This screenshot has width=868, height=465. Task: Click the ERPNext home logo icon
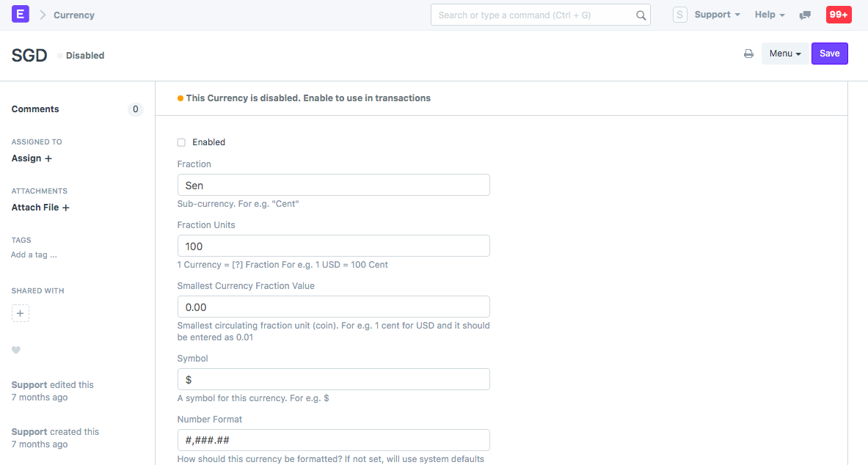[x=21, y=15]
